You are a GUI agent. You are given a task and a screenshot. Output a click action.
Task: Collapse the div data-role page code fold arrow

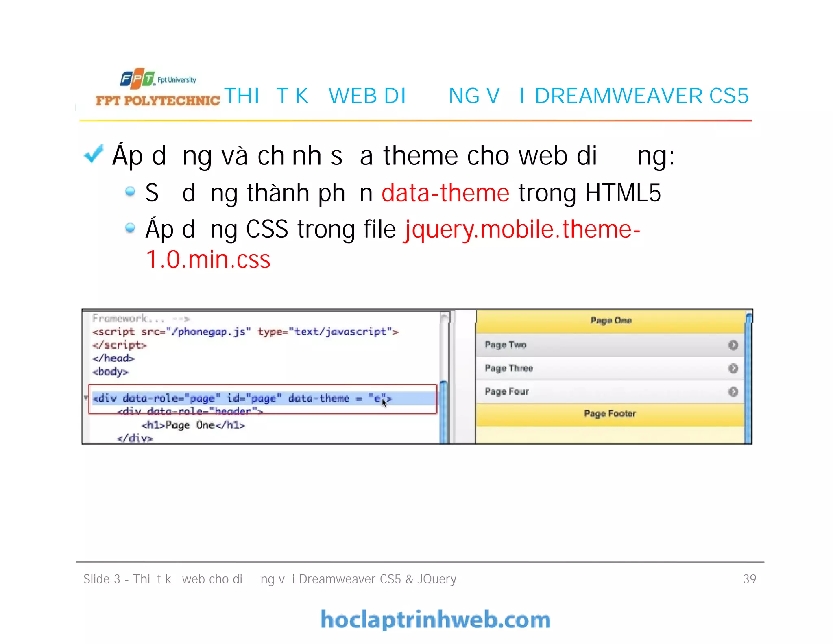(86, 397)
